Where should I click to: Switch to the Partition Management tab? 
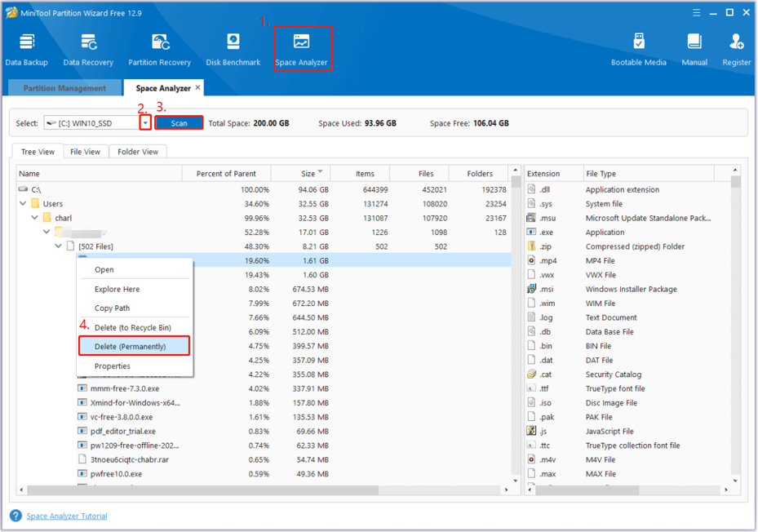click(x=64, y=88)
